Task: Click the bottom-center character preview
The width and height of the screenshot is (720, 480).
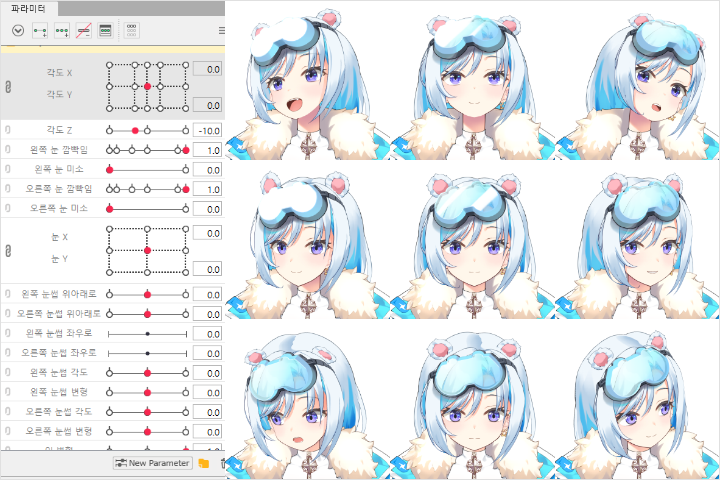Action: click(473, 405)
